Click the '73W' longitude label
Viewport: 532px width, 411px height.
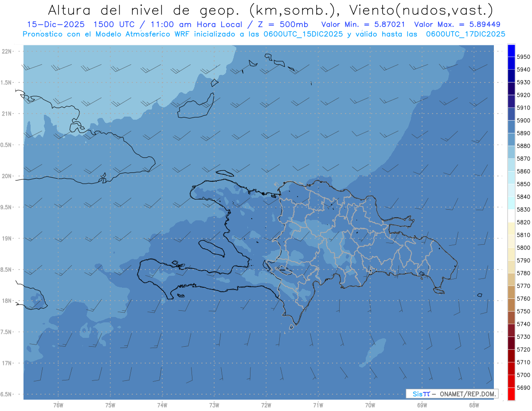click(x=214, y=405)
